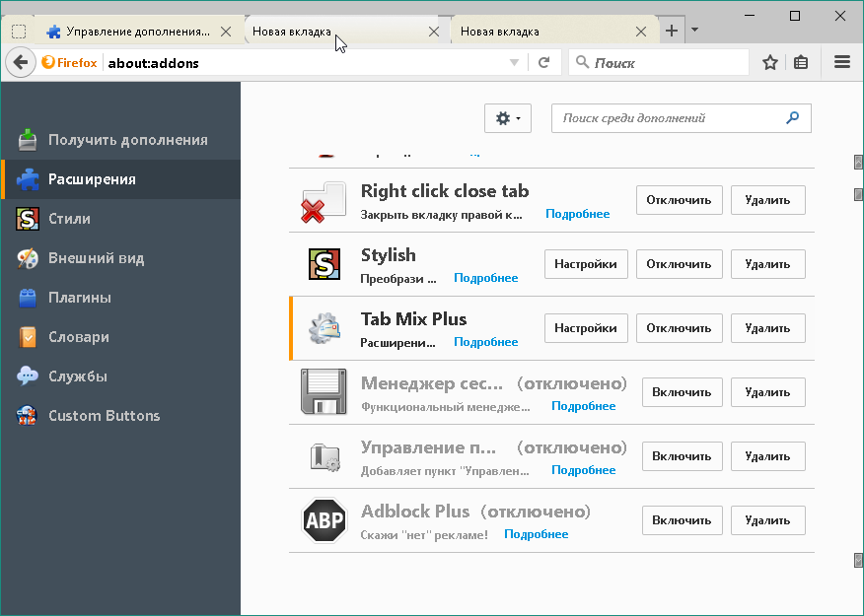Screen dimensions: 864x616
Task: Open Получить дополнения in sidebar
Action: pos(120,140)
